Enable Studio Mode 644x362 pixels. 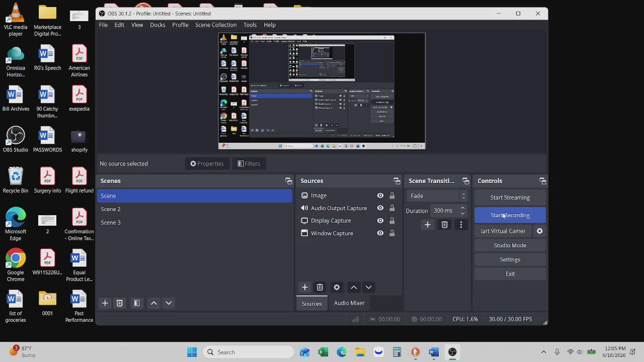point(510,245)
